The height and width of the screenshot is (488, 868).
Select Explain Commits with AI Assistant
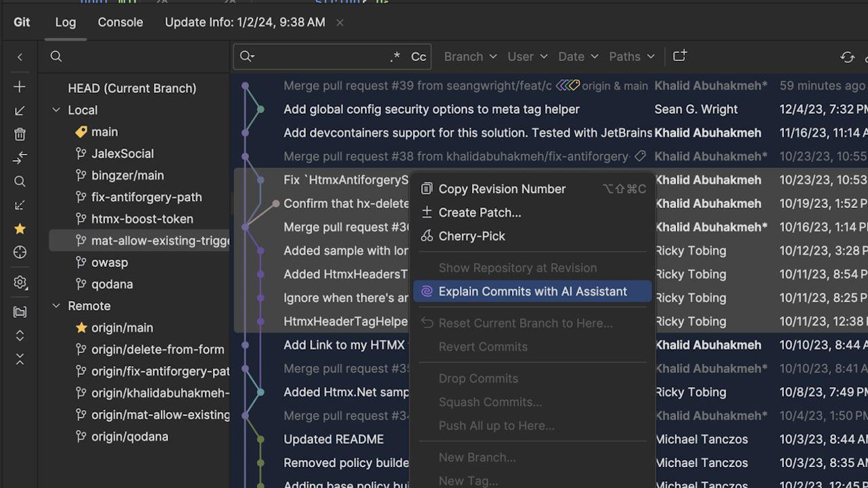coord(532,291)
